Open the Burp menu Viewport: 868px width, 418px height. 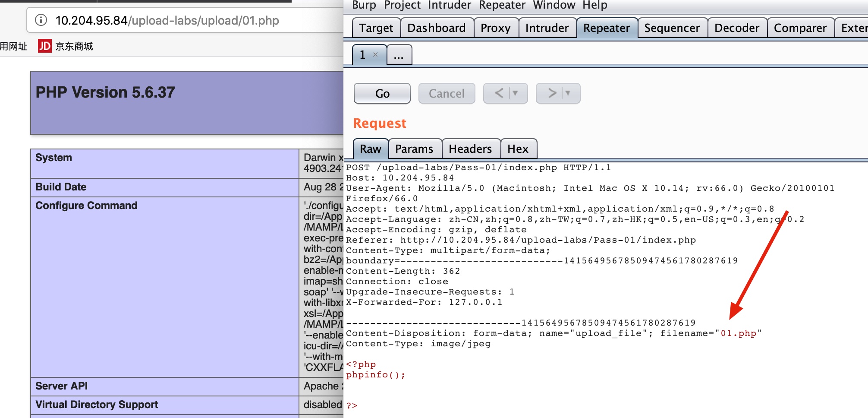pyautogui.click(x=364, y=5)
